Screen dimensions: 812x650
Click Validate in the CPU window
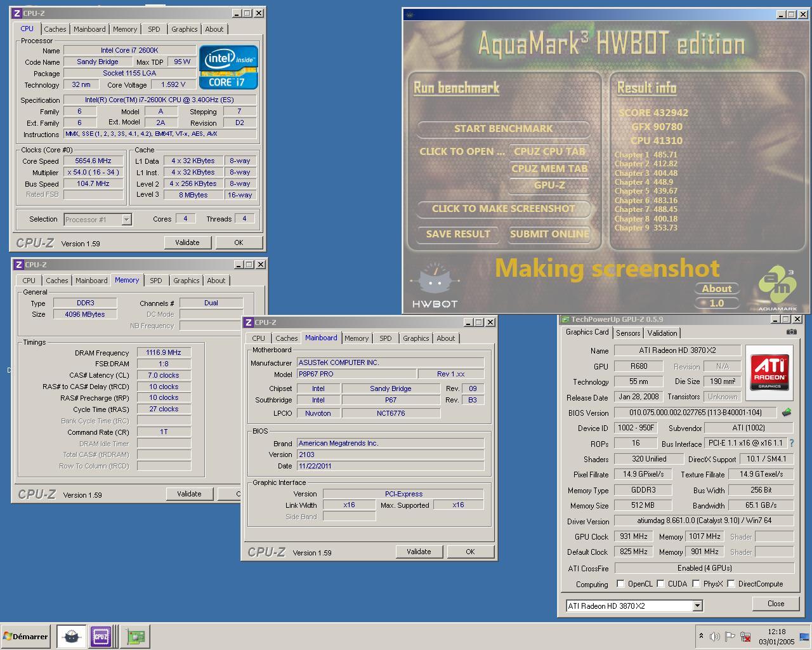tap(187, 242)
